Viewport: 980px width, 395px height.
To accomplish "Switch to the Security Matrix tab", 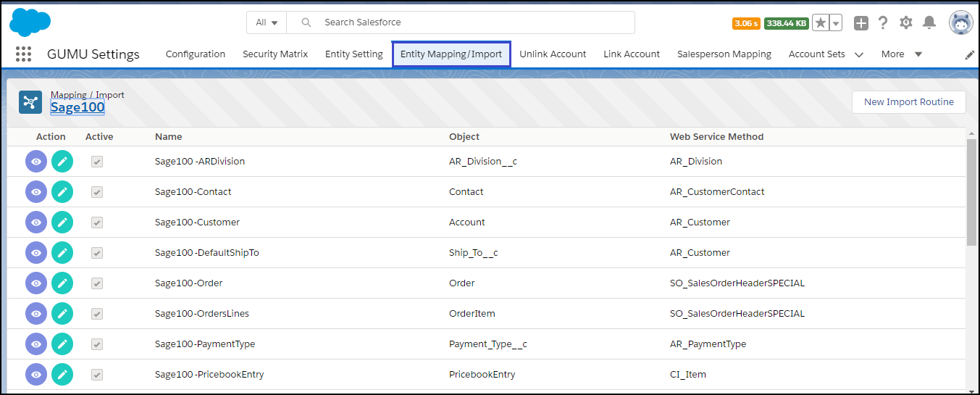I will click(x=275, y=54).
